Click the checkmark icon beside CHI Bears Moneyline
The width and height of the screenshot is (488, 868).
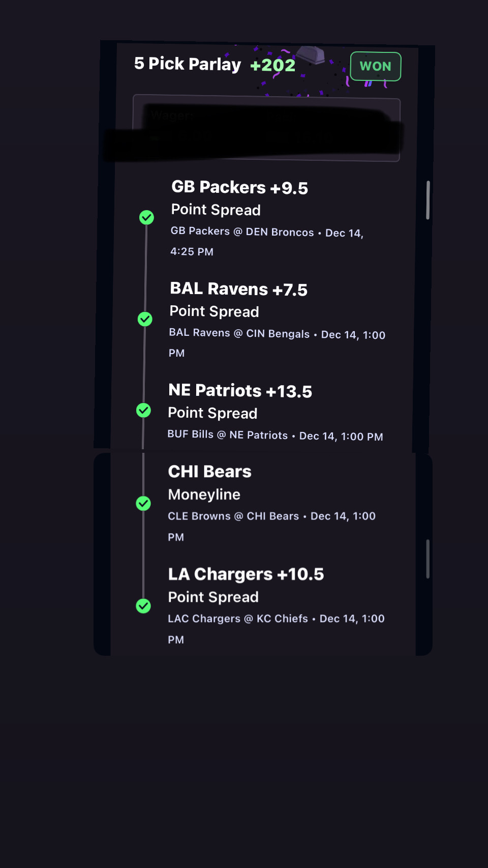(143, 503)
